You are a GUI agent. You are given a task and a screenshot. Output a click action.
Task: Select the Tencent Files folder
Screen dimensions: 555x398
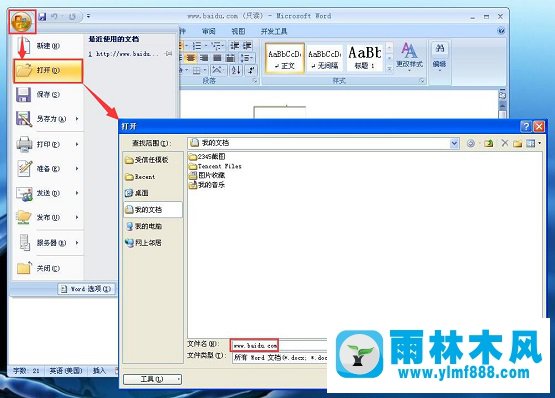(x=215, y=166)
